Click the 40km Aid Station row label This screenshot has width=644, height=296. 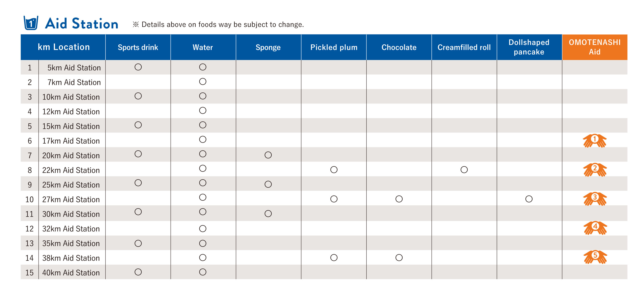(x=71, y=272)
